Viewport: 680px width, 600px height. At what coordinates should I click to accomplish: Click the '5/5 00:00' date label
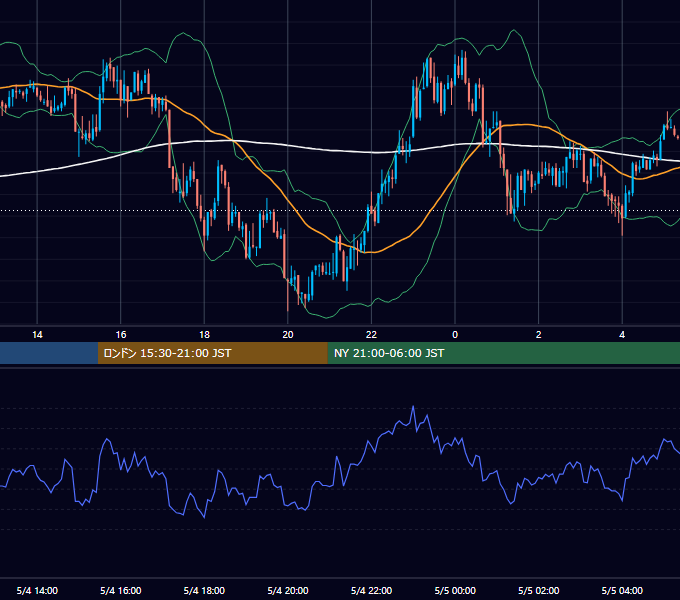point(455,590)
